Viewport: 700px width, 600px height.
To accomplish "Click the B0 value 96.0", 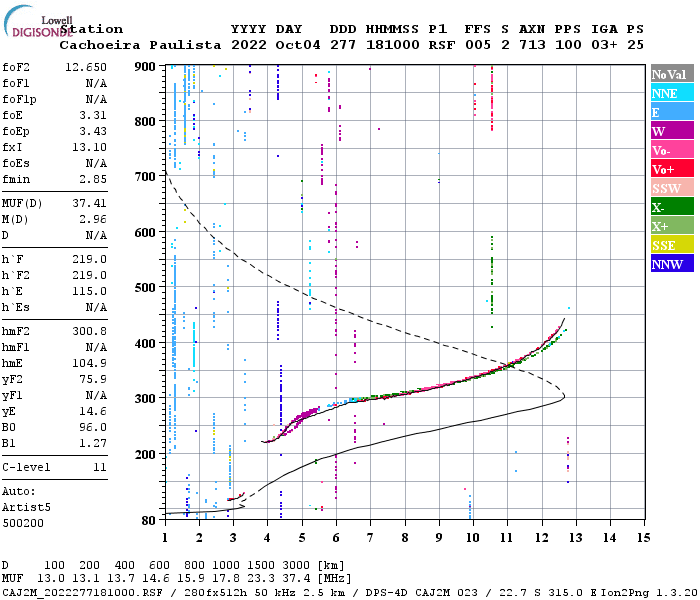I will 93,428.
